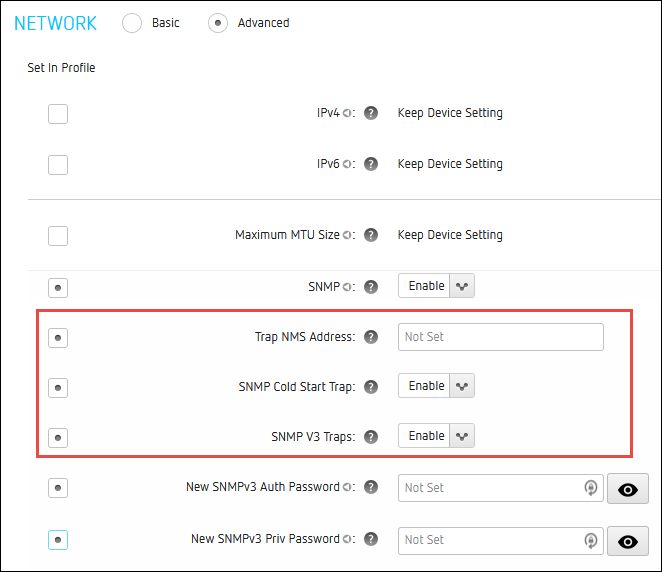Check Set In Profile box for Maximum MTU Size
This screenshot has width=662, height=572.
click(58, 236)
